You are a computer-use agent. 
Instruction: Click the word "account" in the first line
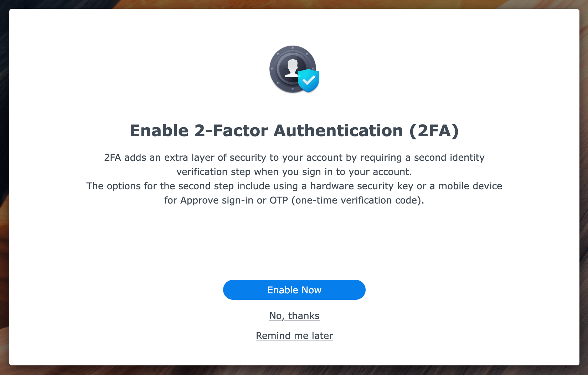pos(324,158)
